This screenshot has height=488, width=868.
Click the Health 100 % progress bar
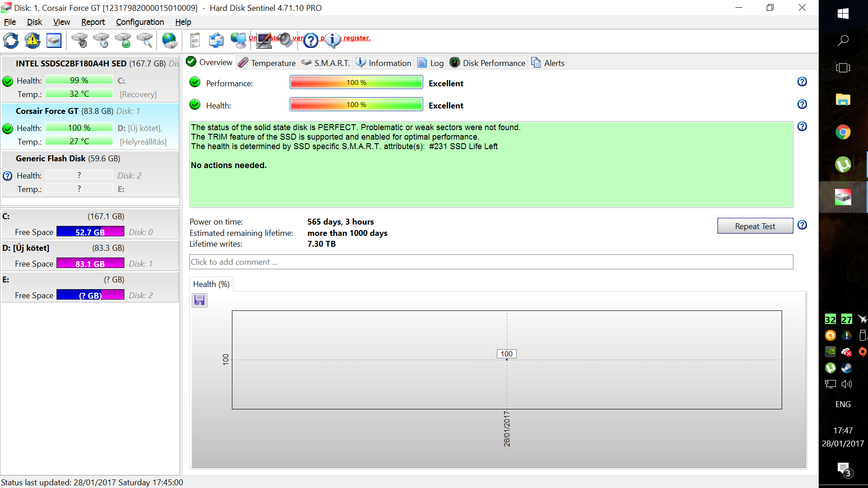(356, 105)
